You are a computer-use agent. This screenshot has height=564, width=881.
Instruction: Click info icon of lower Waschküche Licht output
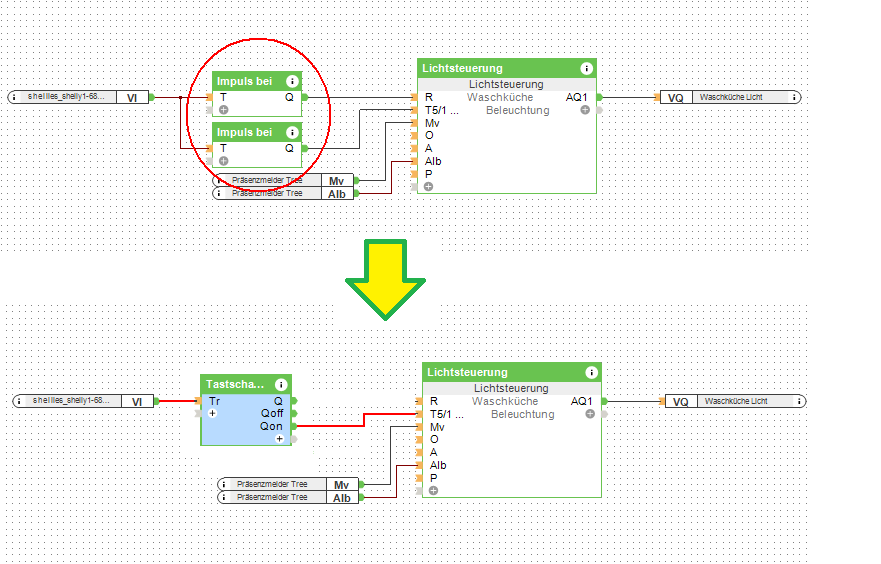pos(799,401)
